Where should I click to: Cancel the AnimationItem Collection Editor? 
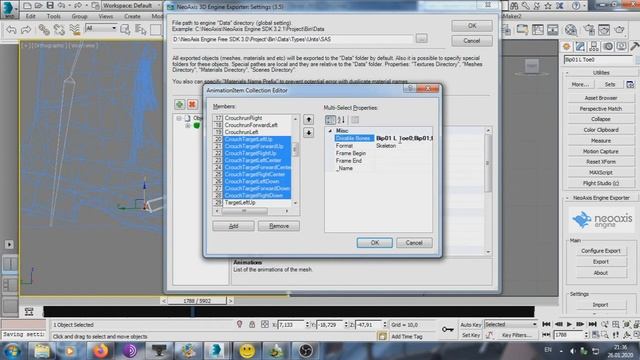click(414, 243)
